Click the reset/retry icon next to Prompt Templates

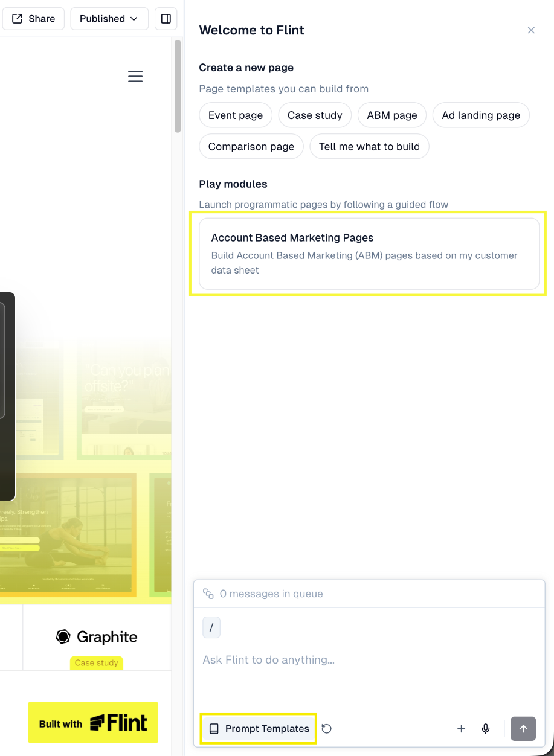point(326,729)
